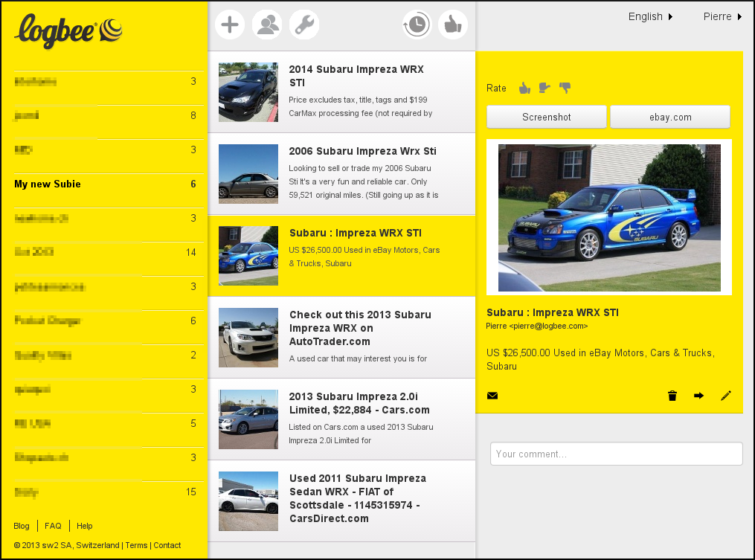The image size is (755, 560).
Task: Switch to the Screenshot tab
Action: 546,117
